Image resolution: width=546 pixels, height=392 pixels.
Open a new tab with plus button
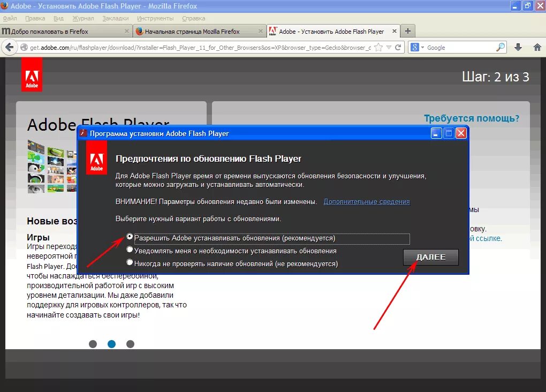408,31
